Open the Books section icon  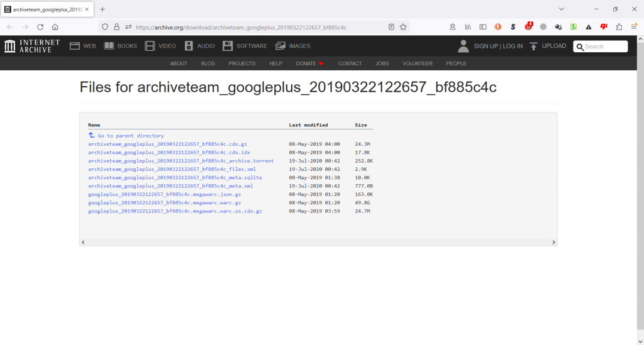click(x=109, y=46)
